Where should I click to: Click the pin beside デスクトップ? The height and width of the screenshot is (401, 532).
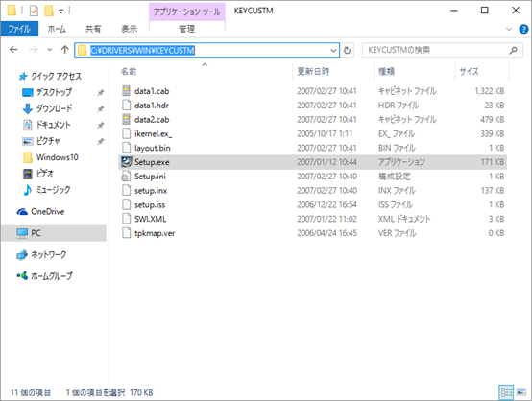pyautogui.click(x=101, y=92)
